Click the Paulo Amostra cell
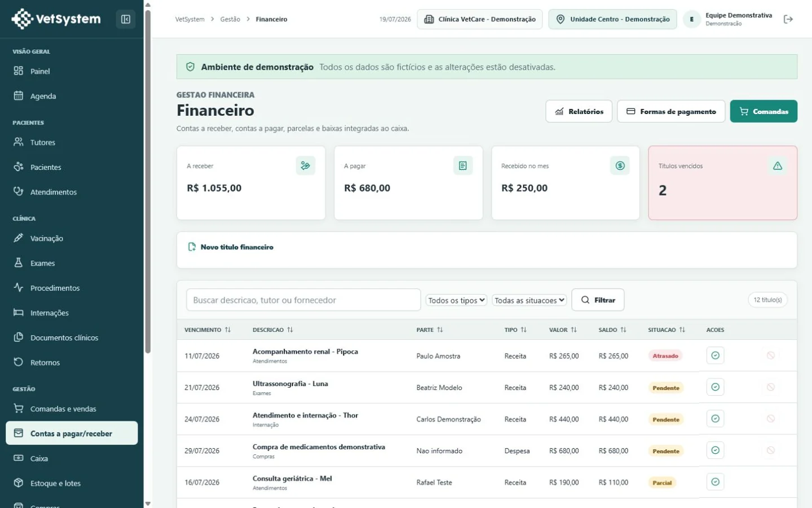 pos(438,356)
